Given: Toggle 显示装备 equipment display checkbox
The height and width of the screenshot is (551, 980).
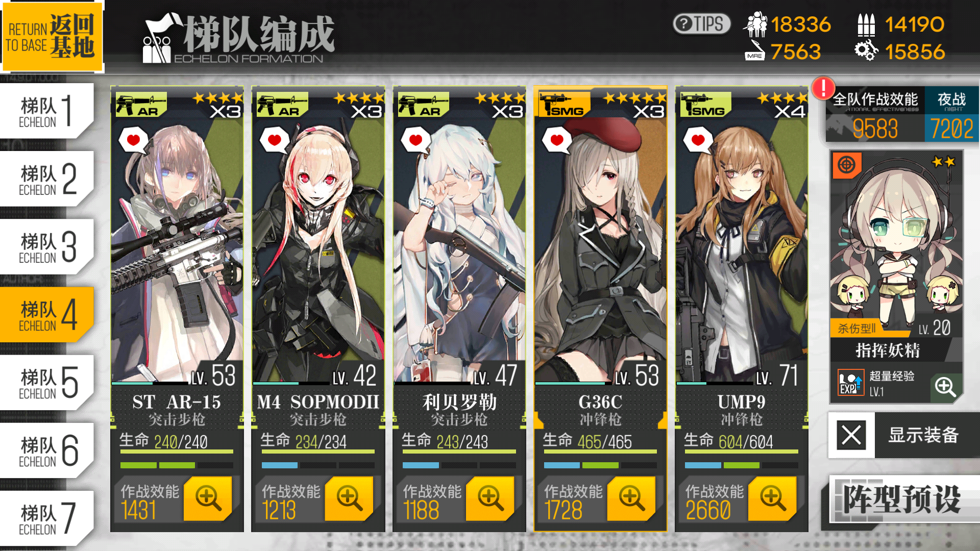Looking at the screenshot, I should tap(851, 435).
